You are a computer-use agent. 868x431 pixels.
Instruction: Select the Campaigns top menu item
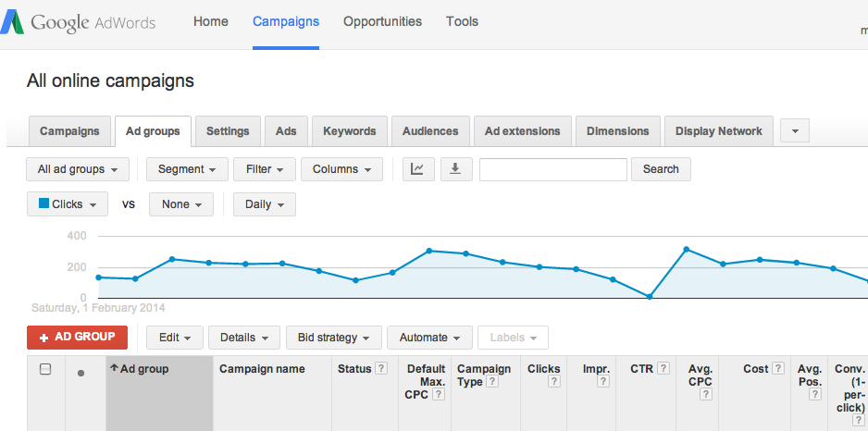tap(286, 21)
